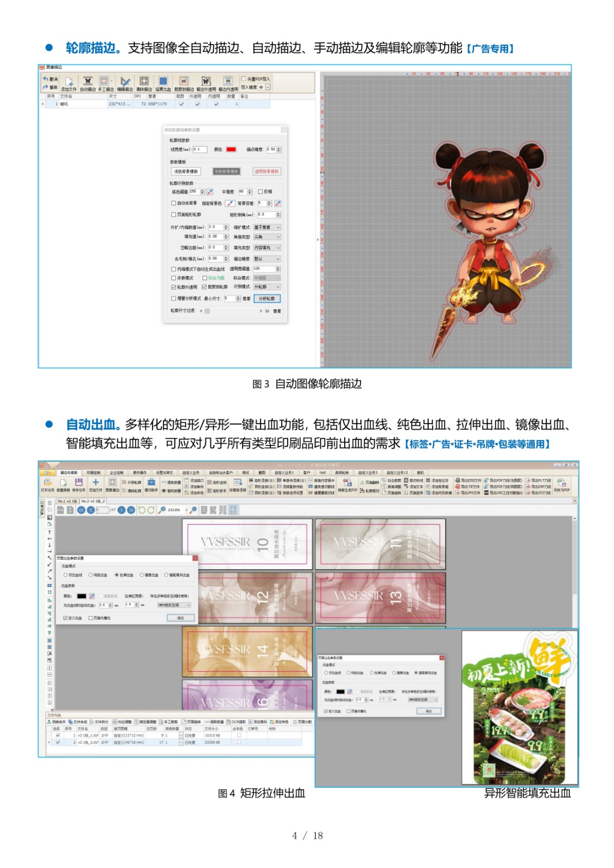Switch to the 印刷定制 ribbon tab
Viewport: 614px width, 868px height.
pyautogui.click(x=93, y=473)
